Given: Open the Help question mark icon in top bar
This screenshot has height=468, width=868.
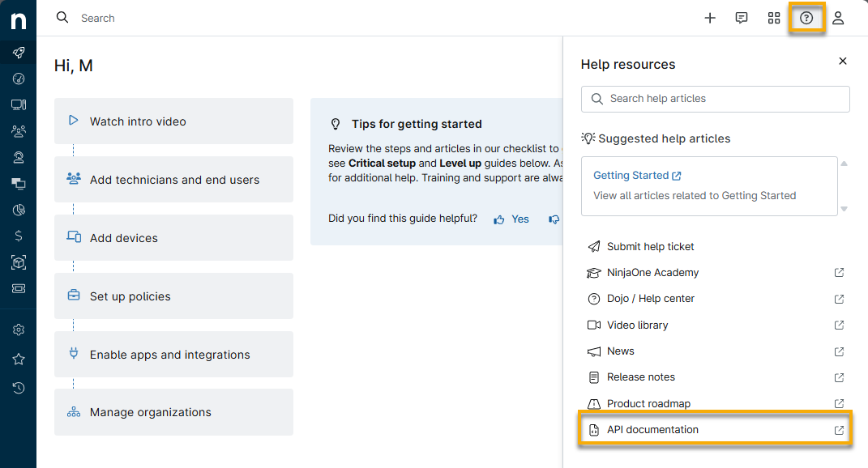Looking at the screenshot, I should coord(806,17).
